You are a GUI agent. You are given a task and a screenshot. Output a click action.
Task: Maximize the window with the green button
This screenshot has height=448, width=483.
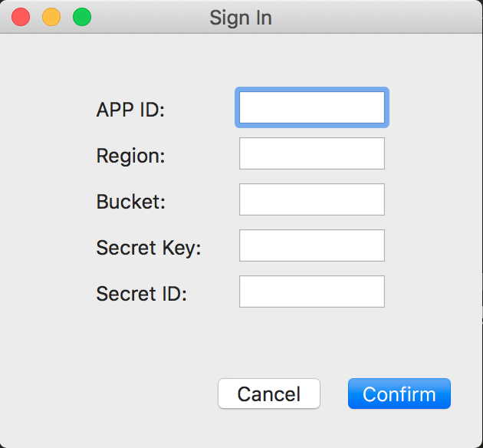pos(82,17)
